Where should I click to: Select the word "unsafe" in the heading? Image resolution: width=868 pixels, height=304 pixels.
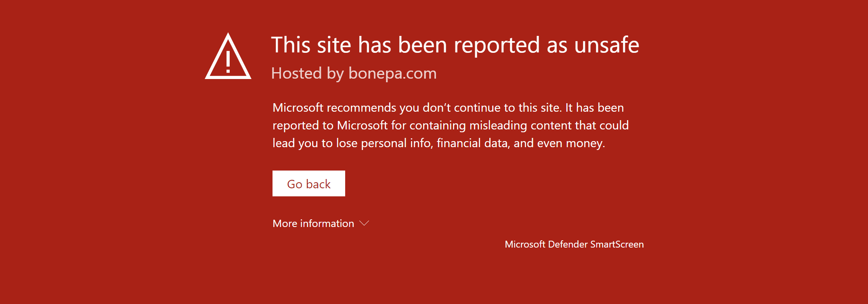607,45
